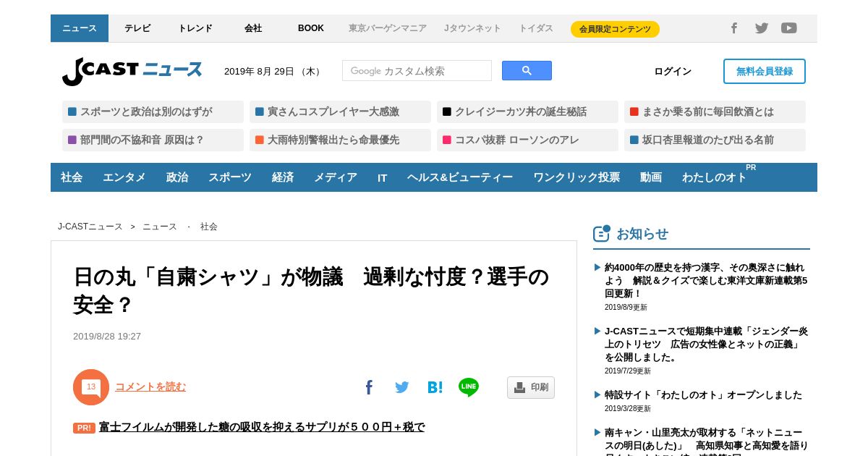The image size is (868, 456).
Task: Click the 無料会員登録 button
Action: 765,71
